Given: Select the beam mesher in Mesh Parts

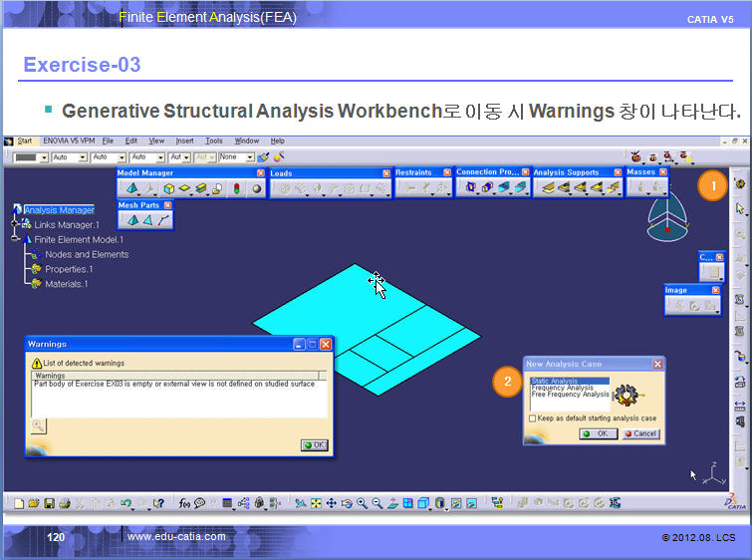Looking at the screenshot, I should pyautogui.click(x=163, y=220).
